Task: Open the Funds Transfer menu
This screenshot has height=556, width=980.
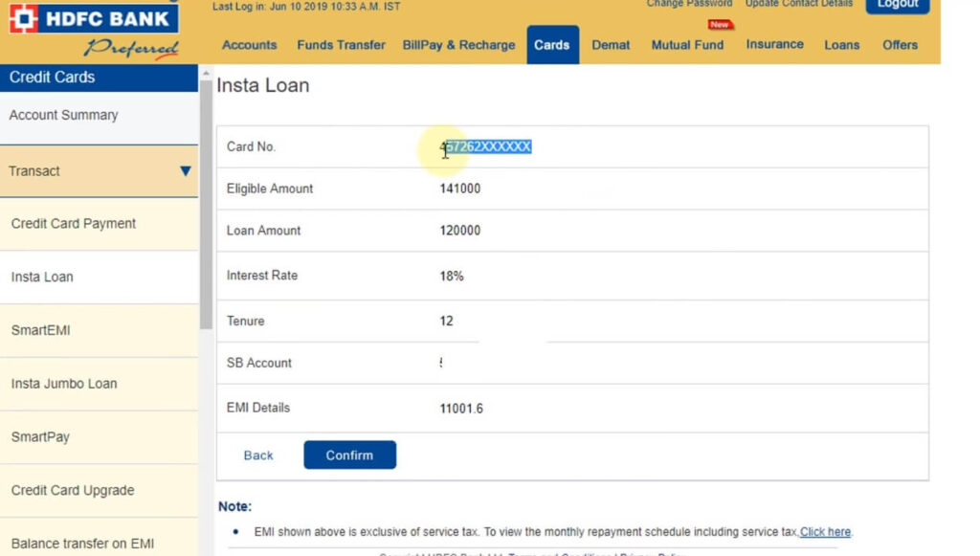Action: pos(341,45)
